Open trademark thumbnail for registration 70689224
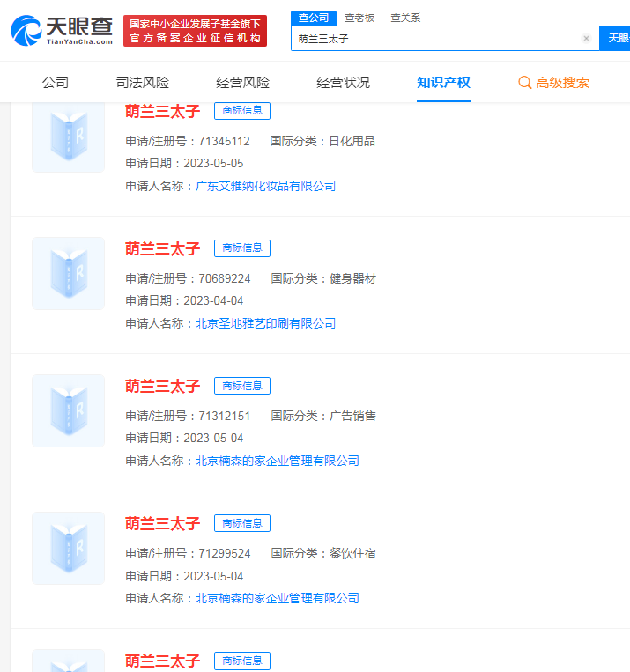This screenshot has height=672, width=630. point(68,273)
